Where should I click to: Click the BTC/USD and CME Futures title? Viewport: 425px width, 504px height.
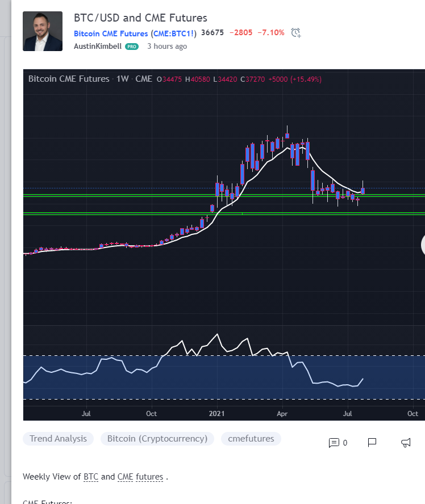click(x=140, y=18)
